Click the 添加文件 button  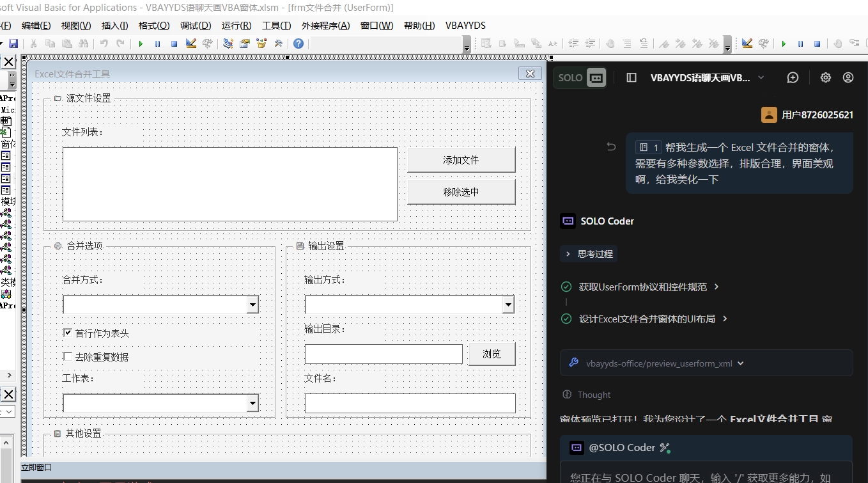pos(461,159)
